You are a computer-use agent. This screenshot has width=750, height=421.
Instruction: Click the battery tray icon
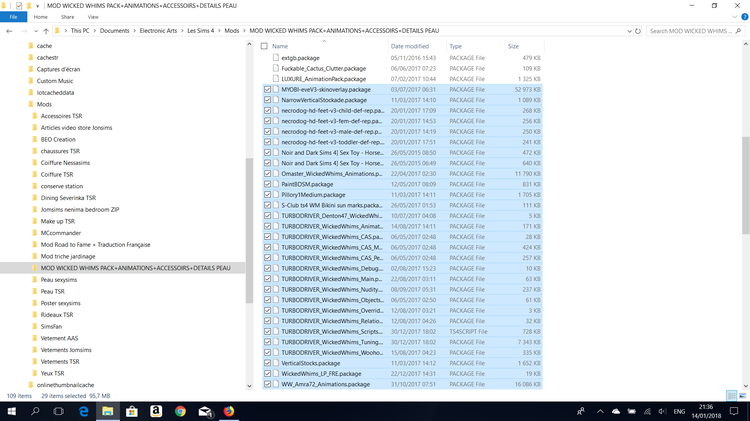point(631,411)
